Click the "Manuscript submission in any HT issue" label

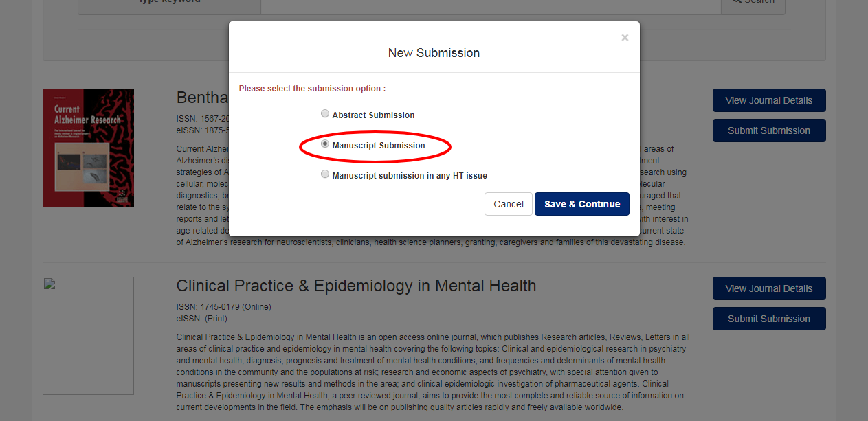click(410, 176)
